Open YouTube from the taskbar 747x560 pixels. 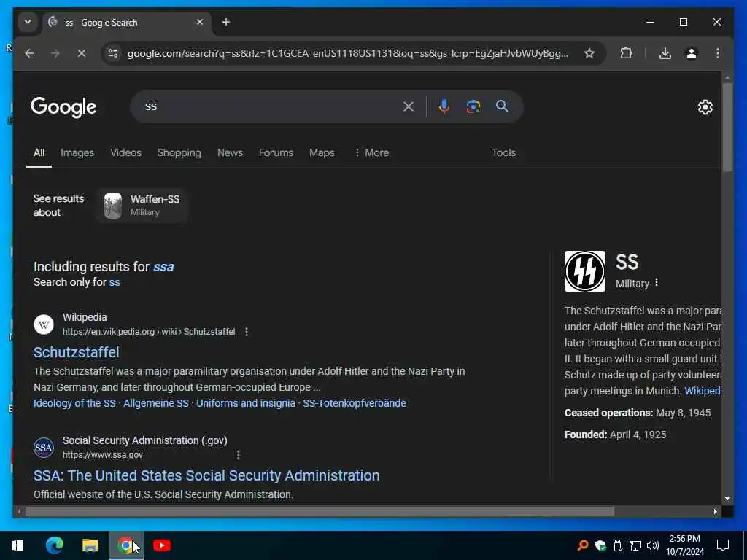point(161,545)
